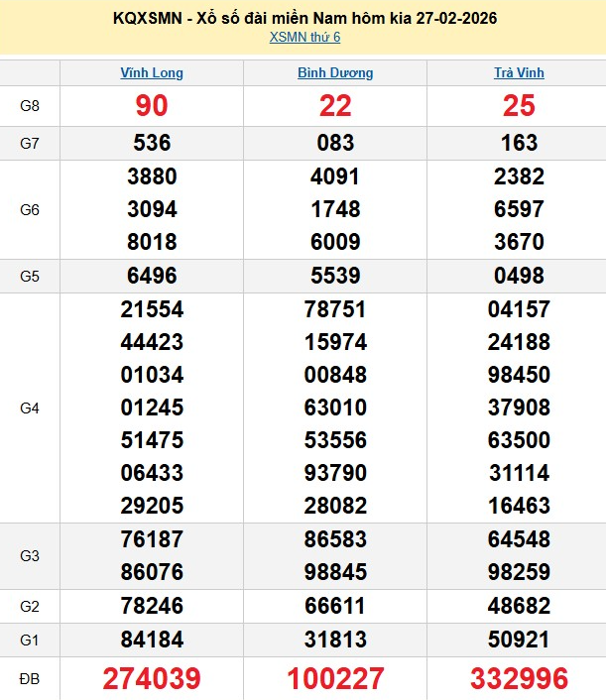Select Vĩnh Long special prize 274039

152,678
